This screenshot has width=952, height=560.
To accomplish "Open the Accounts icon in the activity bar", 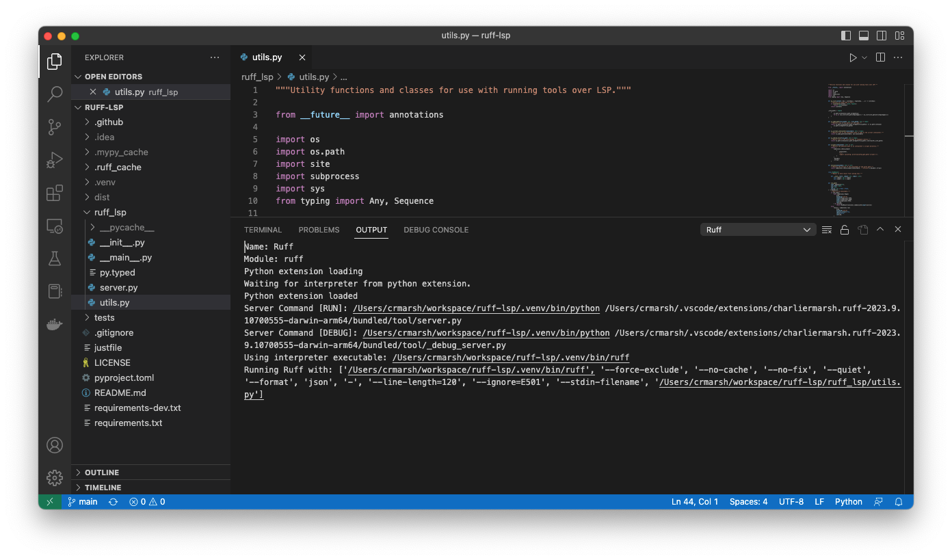I will pos(55,445).
